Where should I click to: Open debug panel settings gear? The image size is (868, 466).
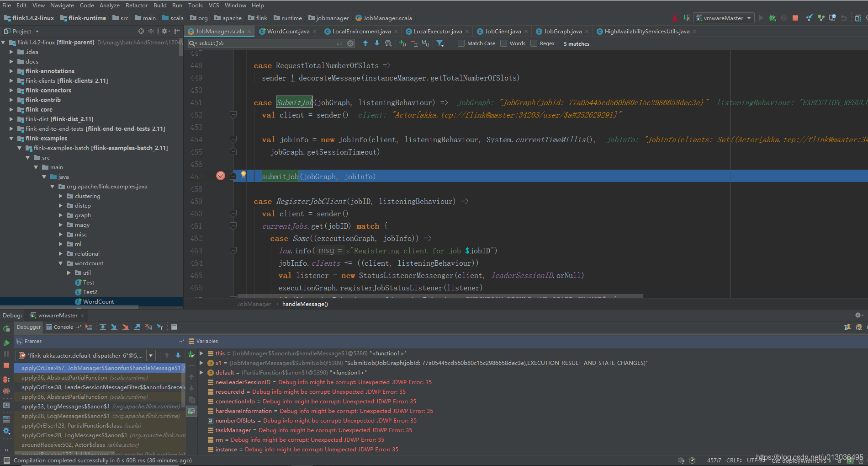tap(858, 315)
